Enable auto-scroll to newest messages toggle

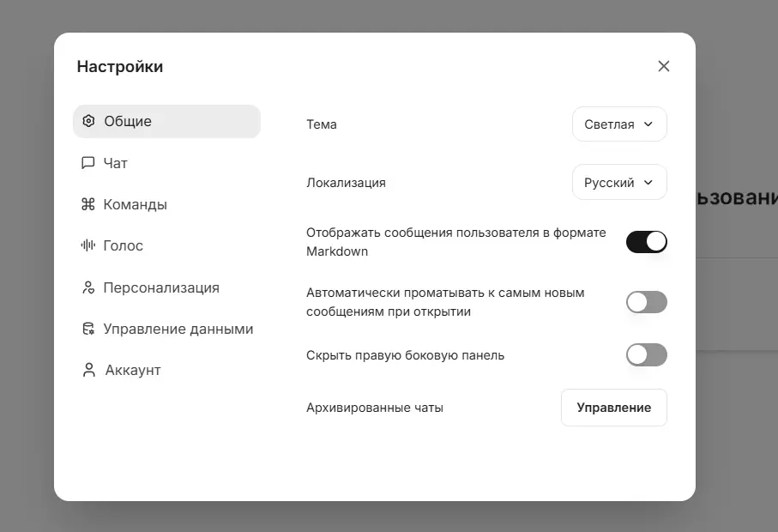click(646, 302)
